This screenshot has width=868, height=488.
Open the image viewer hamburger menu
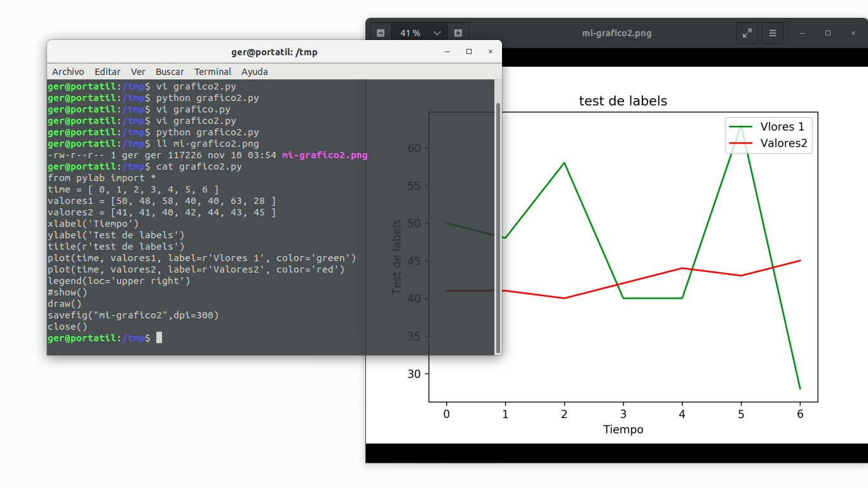[x=772, y=32]
